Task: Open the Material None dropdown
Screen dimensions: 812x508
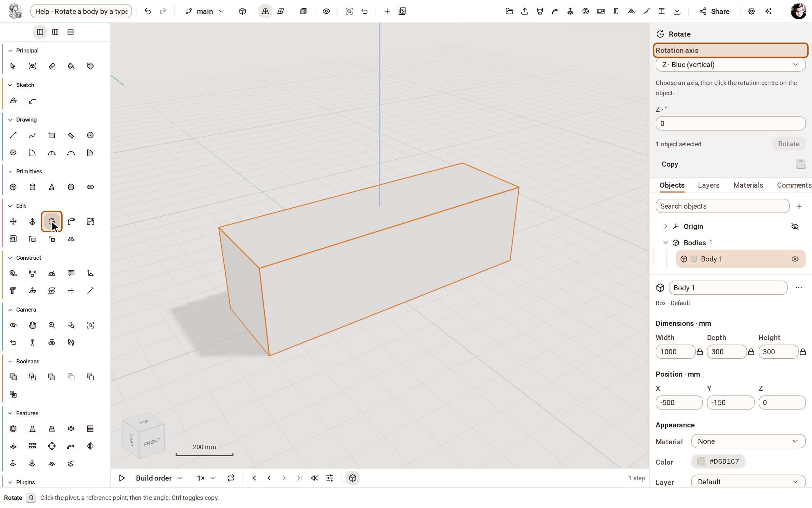Action: coord(748,441)
